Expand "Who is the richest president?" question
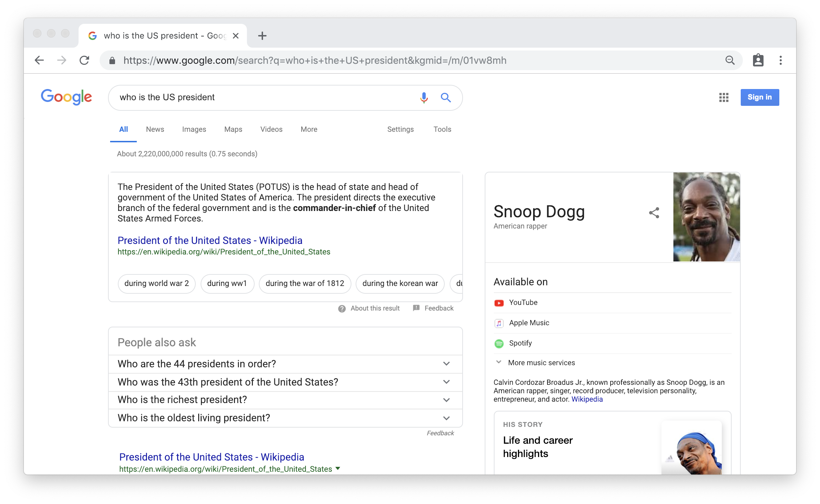This screenshot has width=820, height=504. click(446, 400)
